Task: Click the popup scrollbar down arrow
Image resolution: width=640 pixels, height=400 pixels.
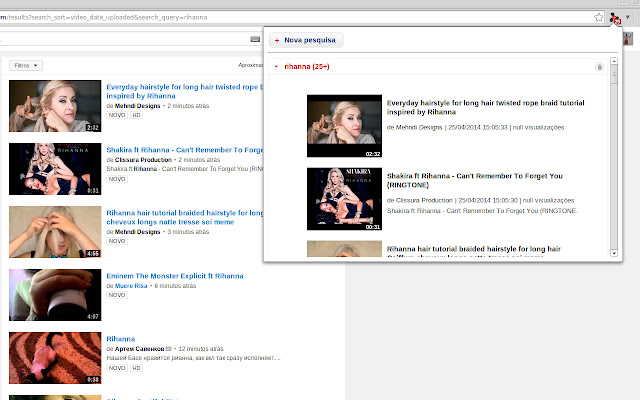Action: click(614, 253)
